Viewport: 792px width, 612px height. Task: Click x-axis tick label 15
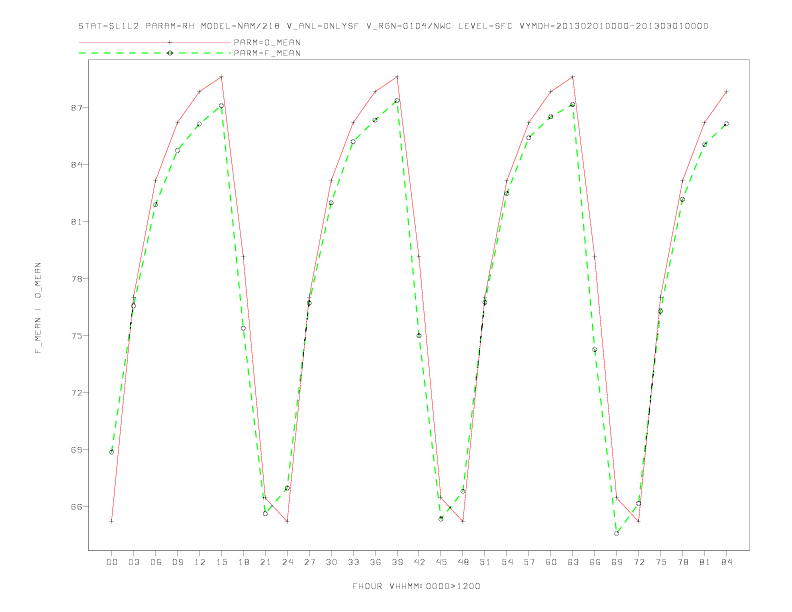[x=221, y=562]
